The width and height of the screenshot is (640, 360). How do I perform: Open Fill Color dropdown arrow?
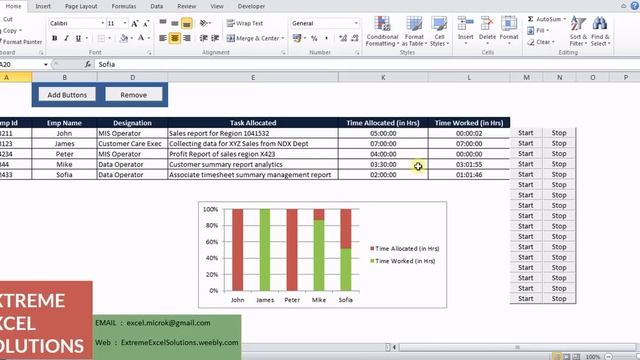tap(131, 38)
